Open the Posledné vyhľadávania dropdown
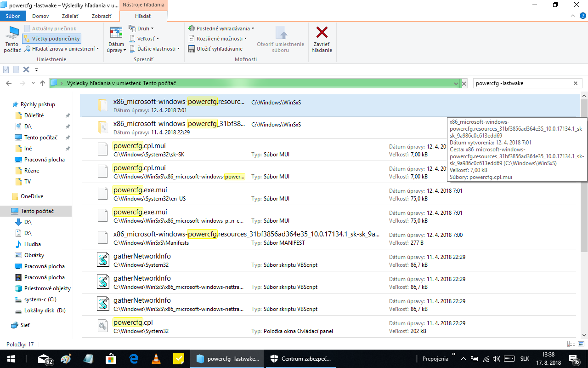This screenshot has width=588, height=368. coord(221,29)
